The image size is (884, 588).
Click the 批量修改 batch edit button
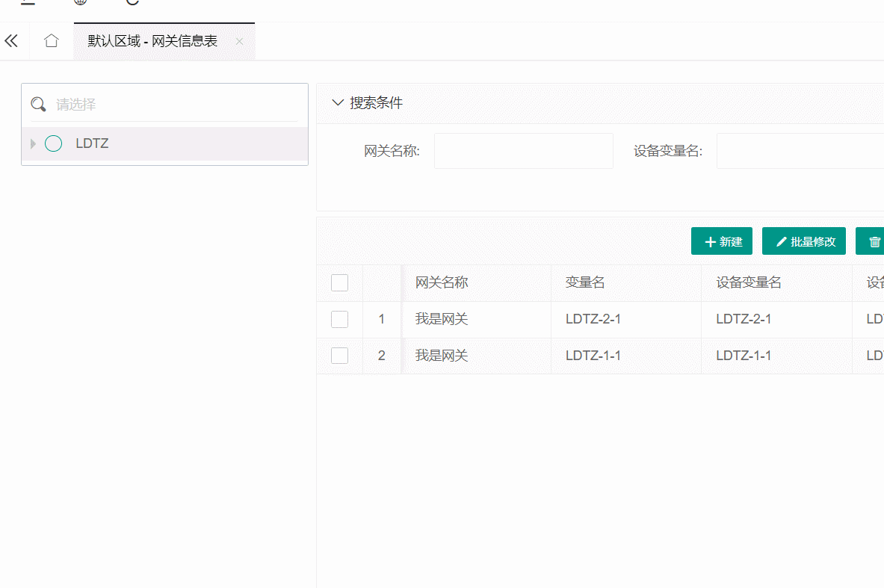(x=803, y=241)
